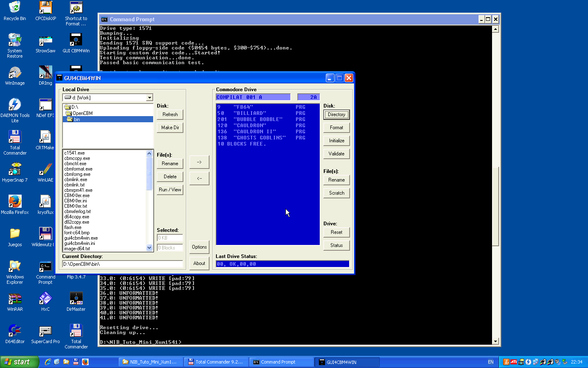Click Command Prompt window scroll up arrow
Image resolution: width=588 pixels, height=368 pixels.
495,29
